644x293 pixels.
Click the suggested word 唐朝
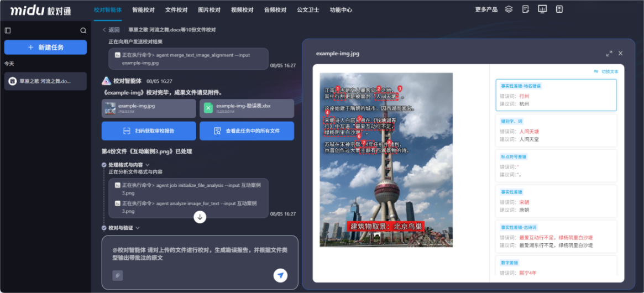524,210
